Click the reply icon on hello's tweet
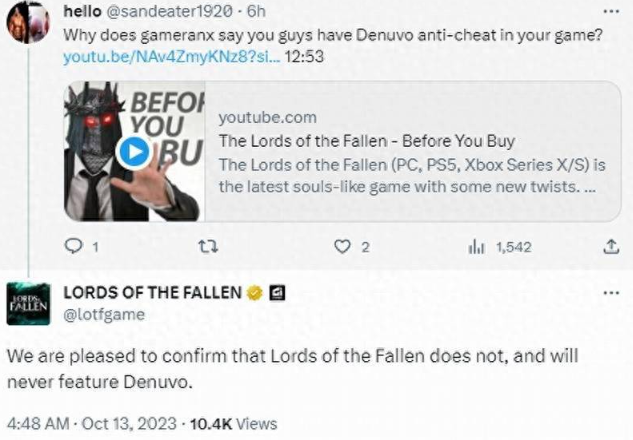The image size is (633, 440). (73, 246)
